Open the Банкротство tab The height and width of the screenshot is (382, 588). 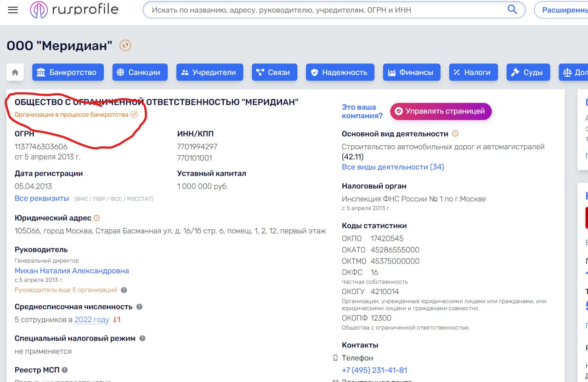(68, 72)
